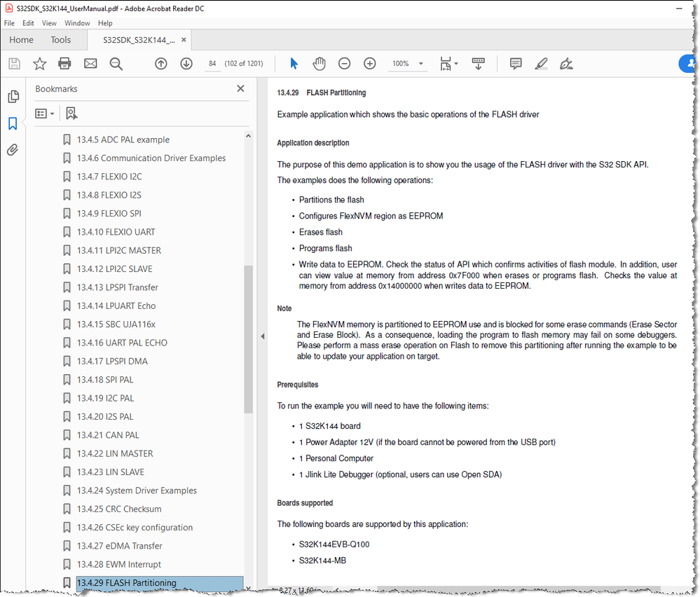Open bookmark 13.4.28 EWM Interrupt
The height and width of the screenshot is (597, 700).
coord(118,564)
